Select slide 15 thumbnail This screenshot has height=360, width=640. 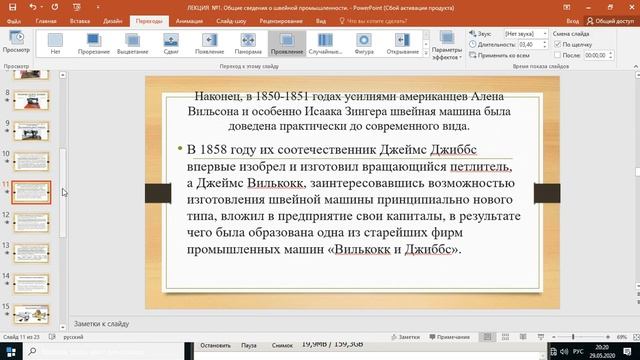pos(31,315)
